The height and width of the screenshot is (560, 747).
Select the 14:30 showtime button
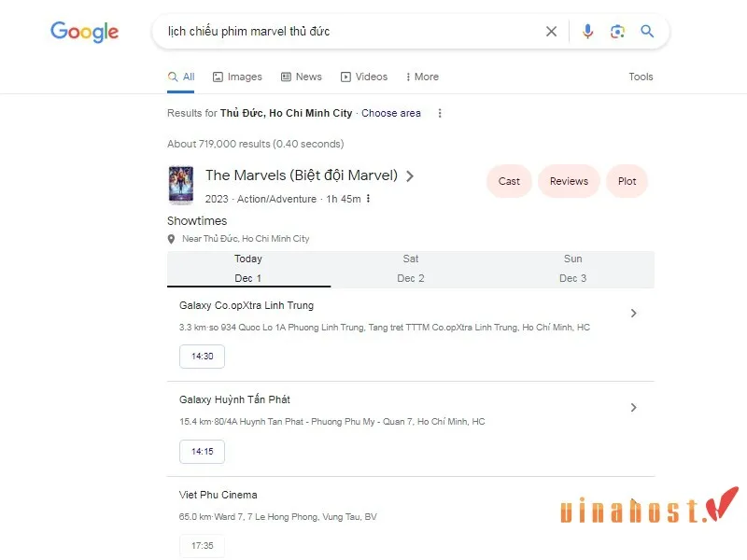point(202,357)
